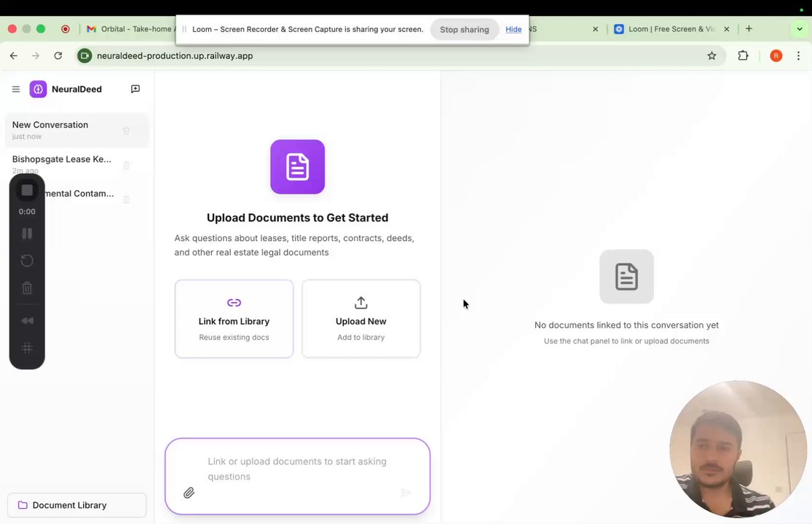Click 'No documents linked to this conversation yet'

pos(626,325)
